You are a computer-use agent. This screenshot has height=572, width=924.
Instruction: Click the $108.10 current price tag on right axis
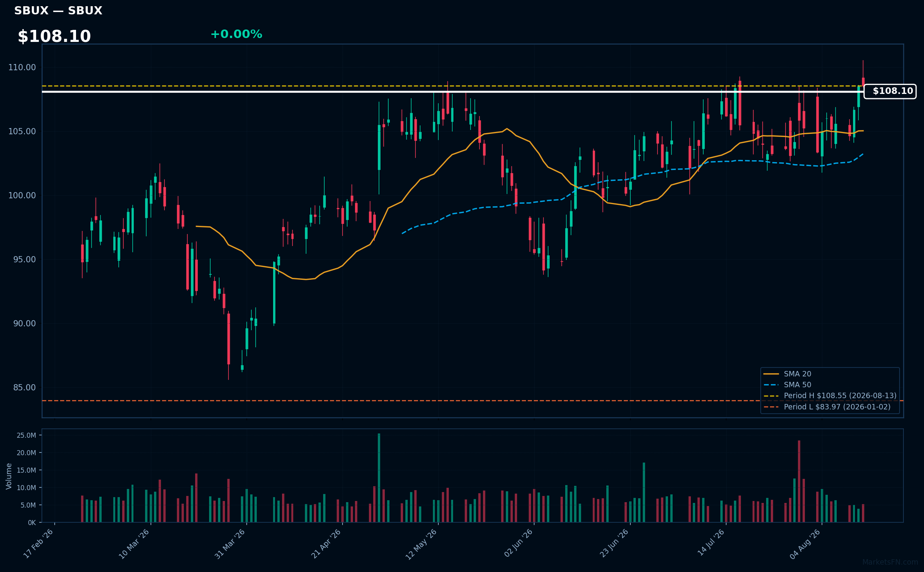tap(890, 91)
